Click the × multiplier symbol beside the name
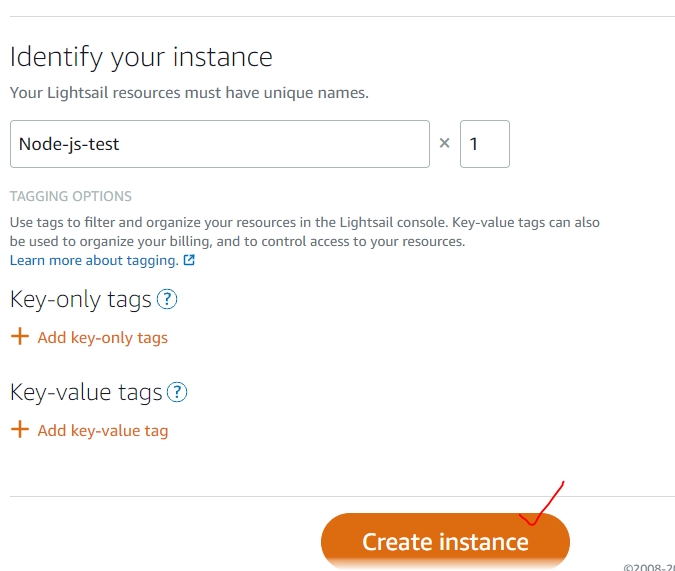This screenshot has height=571, width=675. 445,143
